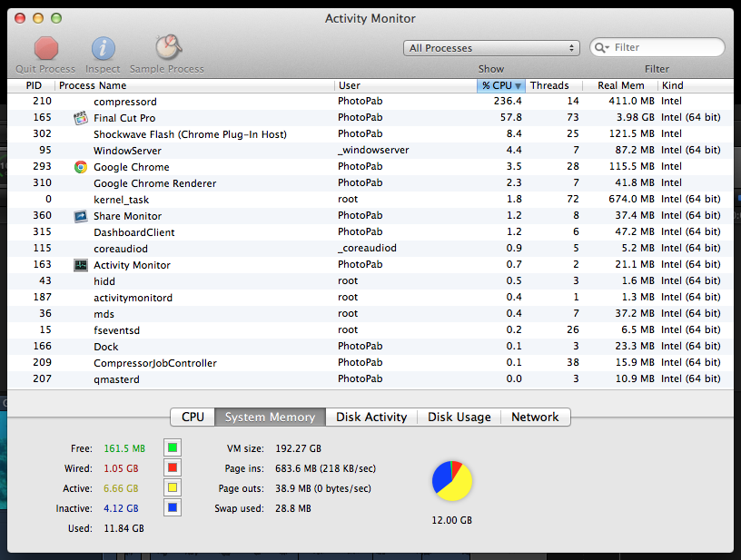Click inside the Filter search field
Image resolution: width=741 pixels, height=560 pixels.
coord(657,47)
